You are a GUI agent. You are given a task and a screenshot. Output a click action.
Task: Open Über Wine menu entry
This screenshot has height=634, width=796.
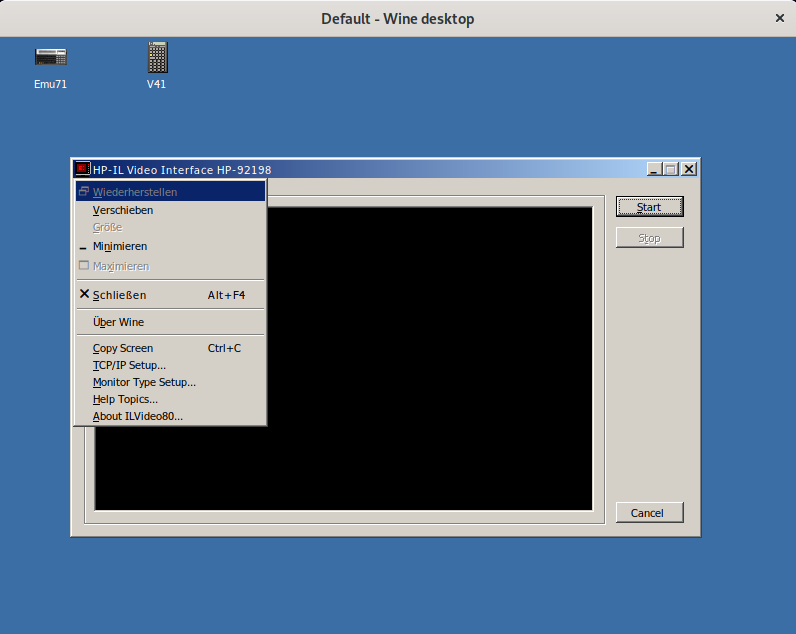[x=118, y=323]
